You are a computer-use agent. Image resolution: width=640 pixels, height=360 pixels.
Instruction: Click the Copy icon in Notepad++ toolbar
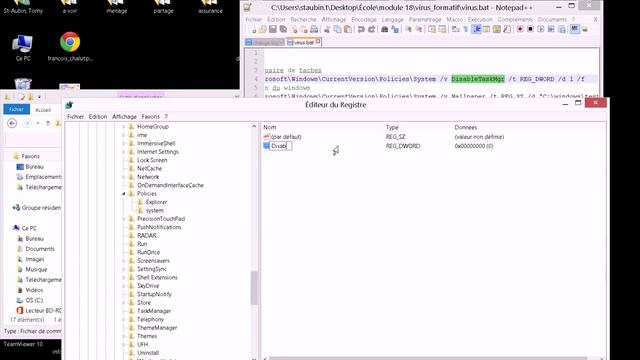click(x=338, y=29)
